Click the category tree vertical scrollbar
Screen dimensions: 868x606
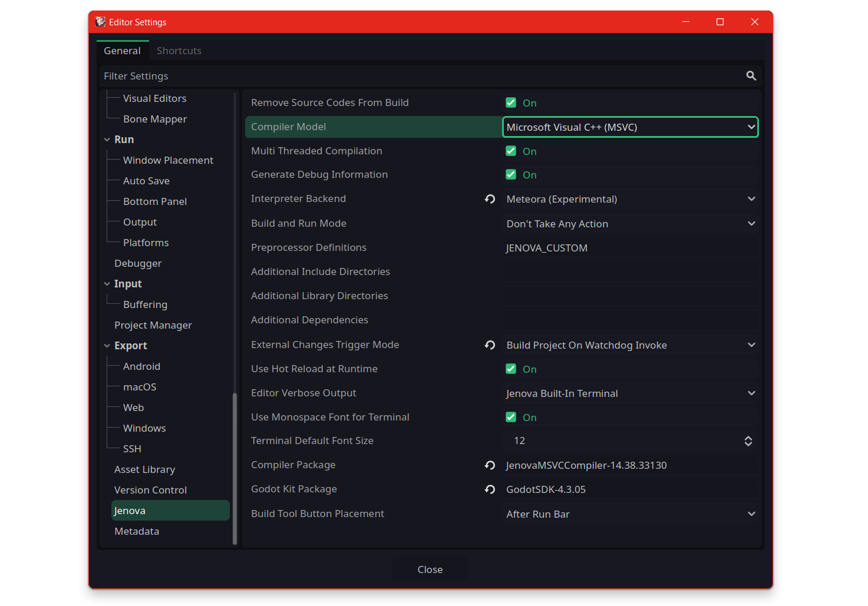(235, 468)
